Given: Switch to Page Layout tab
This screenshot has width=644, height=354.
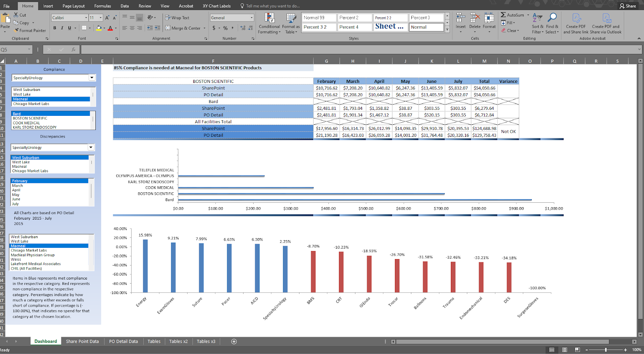Looking at the screenshot, I should (x=74, y=6).
